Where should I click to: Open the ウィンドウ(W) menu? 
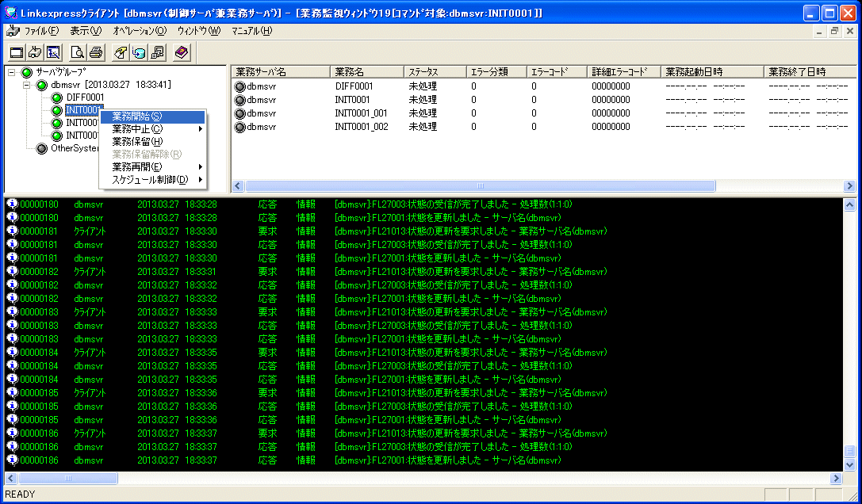(x=198, y=31)
